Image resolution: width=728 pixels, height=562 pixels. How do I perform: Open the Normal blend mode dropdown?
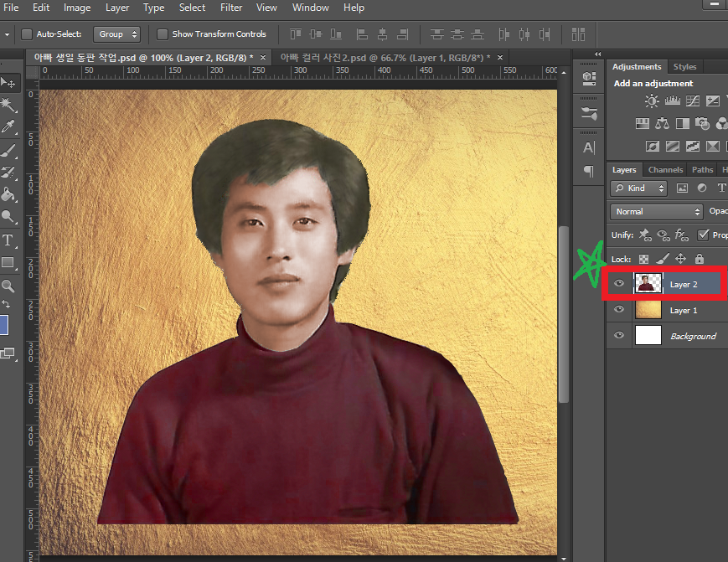656,212
